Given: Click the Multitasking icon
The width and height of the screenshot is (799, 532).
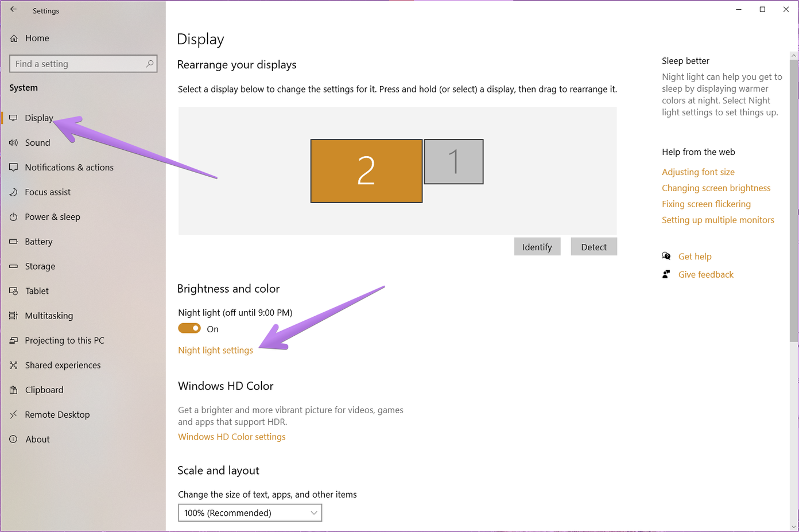Looking at the screenshot, I should point(13,316).
